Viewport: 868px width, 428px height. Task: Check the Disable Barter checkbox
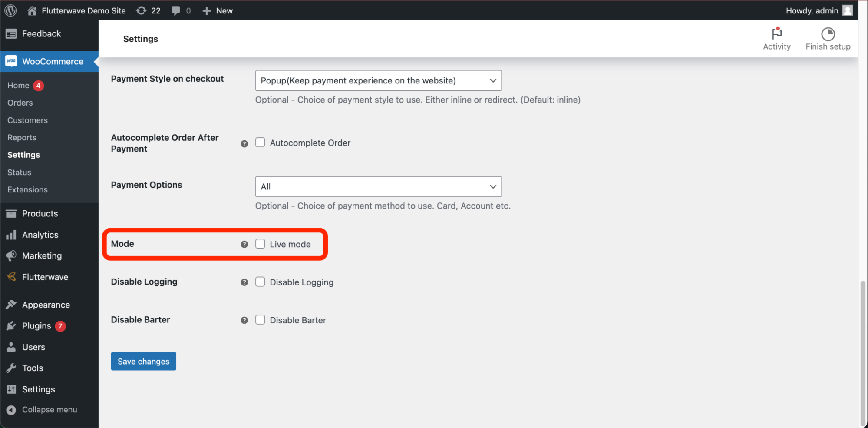point(260,320)
